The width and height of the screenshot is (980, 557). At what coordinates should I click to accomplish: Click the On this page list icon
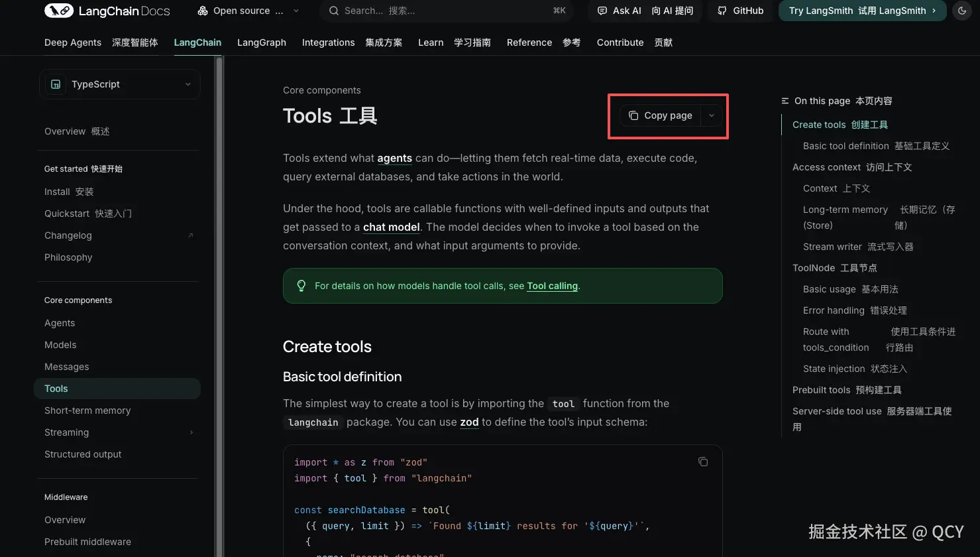(x=785, y=101)
